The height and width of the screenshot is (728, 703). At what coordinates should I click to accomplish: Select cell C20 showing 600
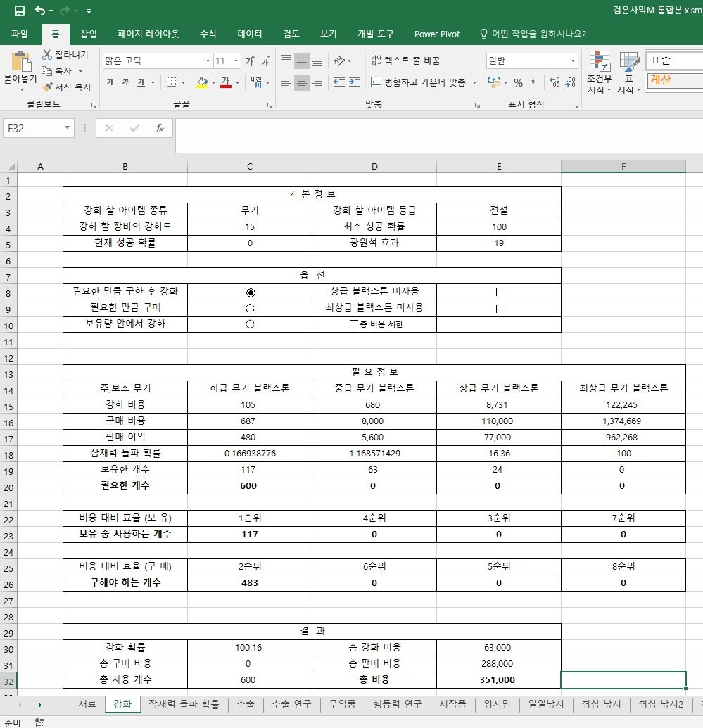(249, 485)
